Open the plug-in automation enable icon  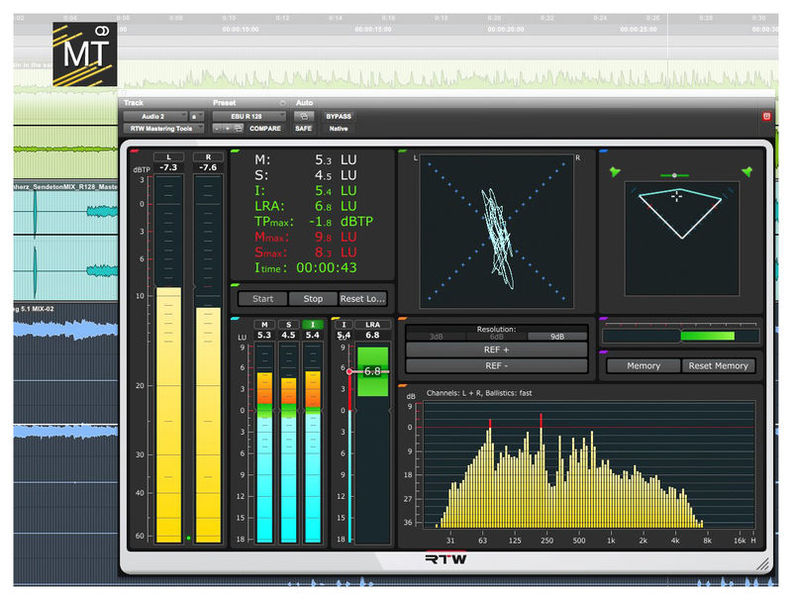[x=304, y=116]
